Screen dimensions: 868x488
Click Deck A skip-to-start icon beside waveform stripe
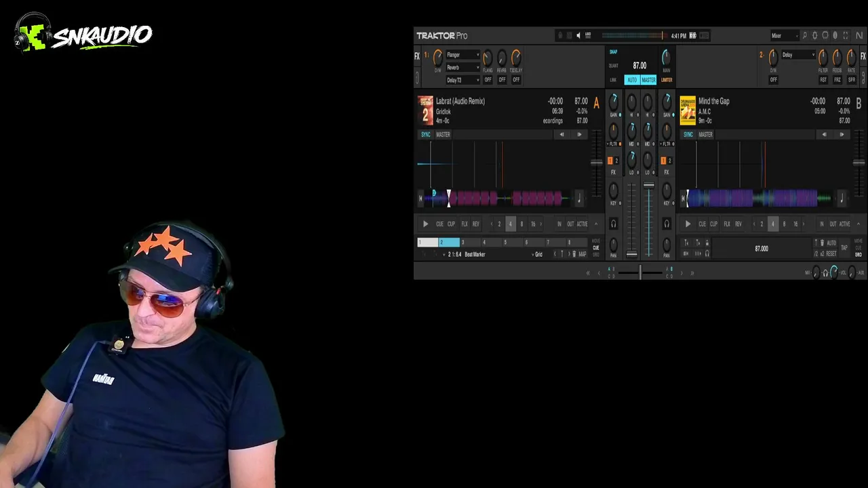[x=420, y=198]
